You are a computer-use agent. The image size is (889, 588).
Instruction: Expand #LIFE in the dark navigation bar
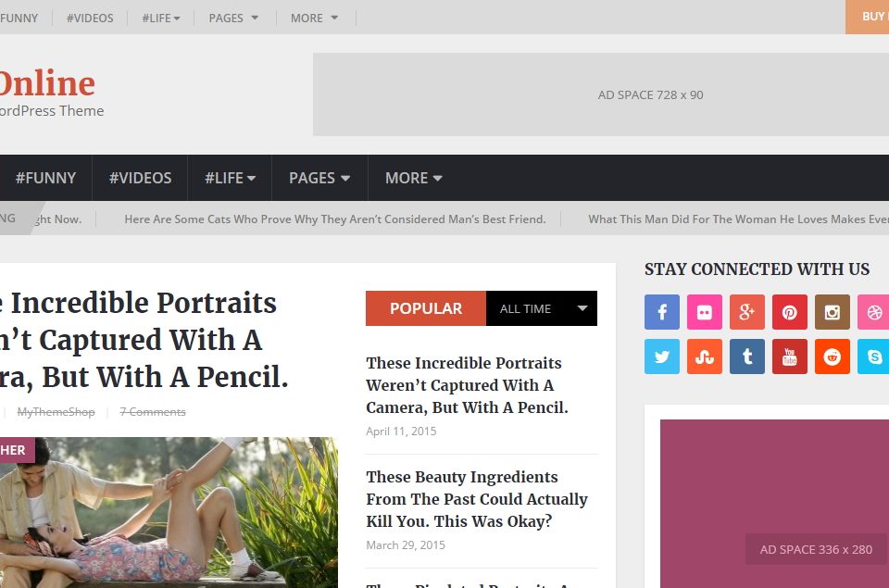[230, 178]
